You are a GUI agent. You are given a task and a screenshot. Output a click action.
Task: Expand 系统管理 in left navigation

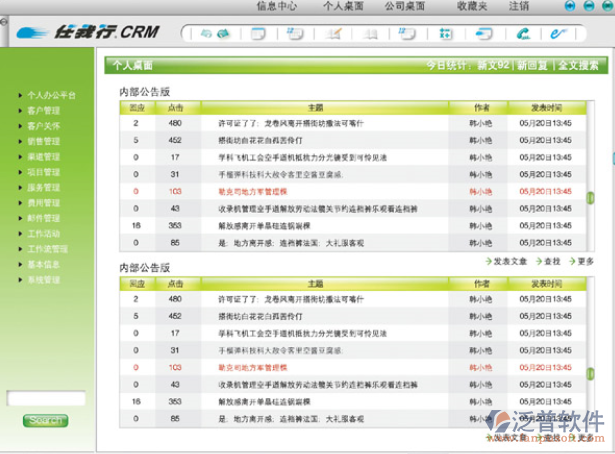pos(43,280)
